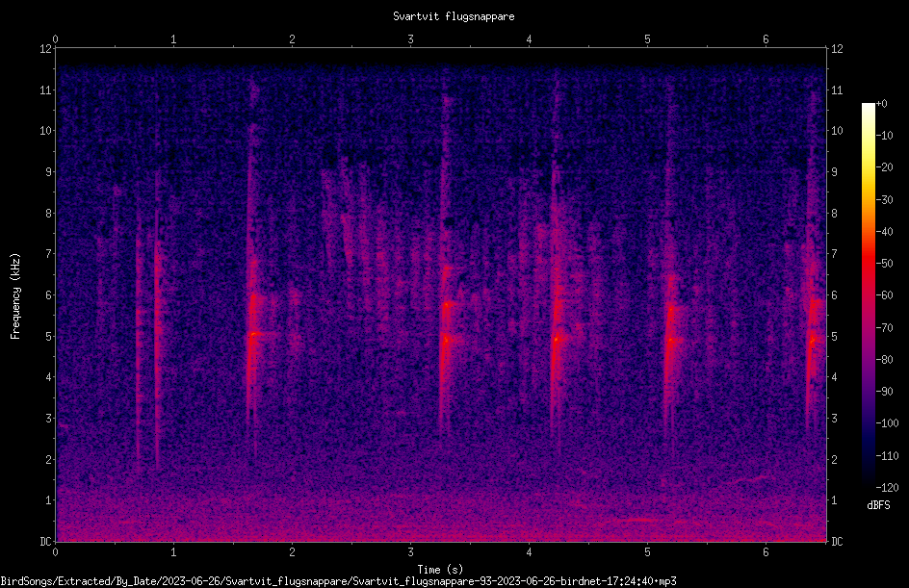This screenshot has width=909, height=588.
Task: Click the 'Frequency (kHz)' axis label
Action: [x=15, y=296]
